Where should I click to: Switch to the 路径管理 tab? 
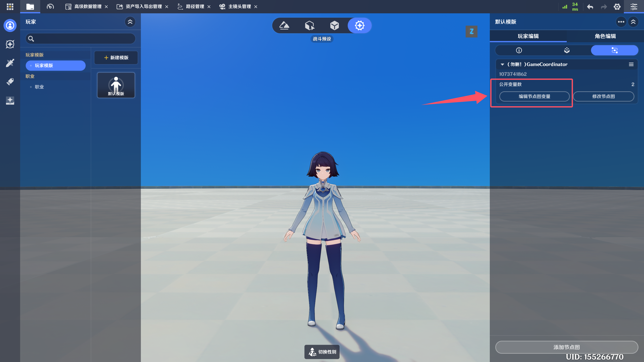tap(194, 7)
